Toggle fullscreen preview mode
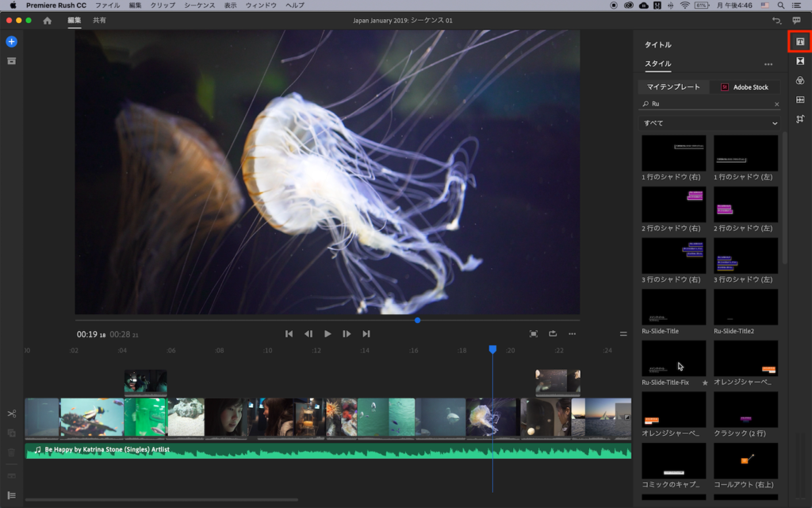The image size is (812, 508). pos(534,334)
